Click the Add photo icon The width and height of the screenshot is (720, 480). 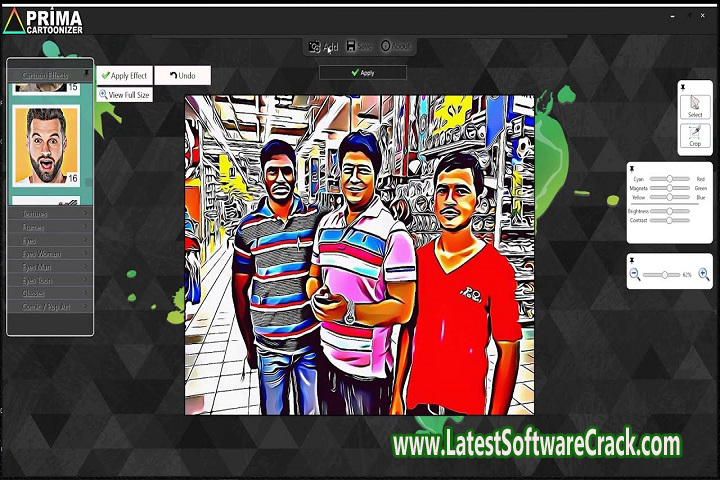tap(315, 46)
